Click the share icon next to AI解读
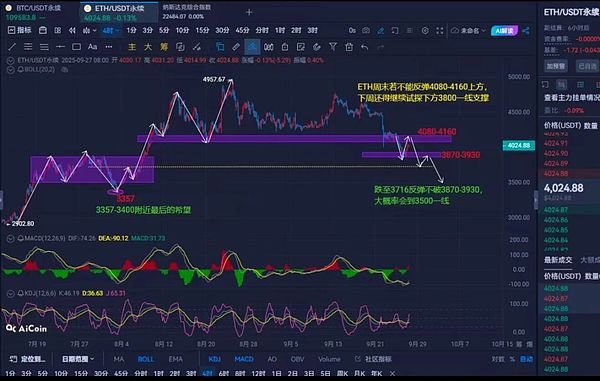Image resolution: width=600 pixels, height=381 pixels. [526, 30]
